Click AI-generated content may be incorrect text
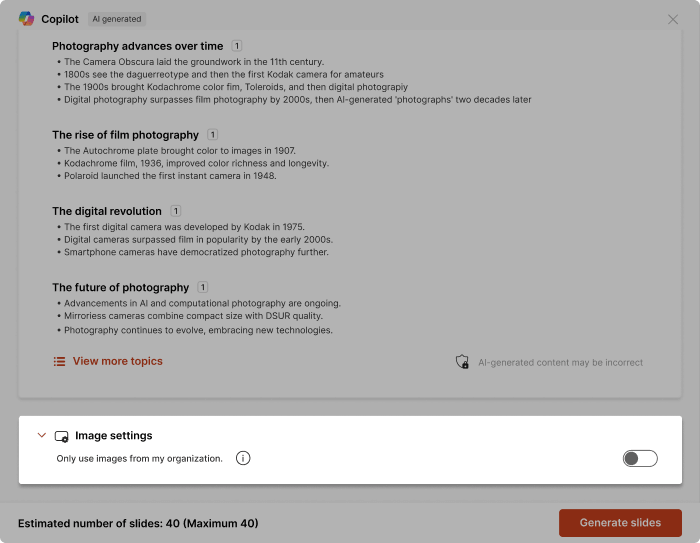Viewport: 700px width, 543px height. (x=560, y=362)
